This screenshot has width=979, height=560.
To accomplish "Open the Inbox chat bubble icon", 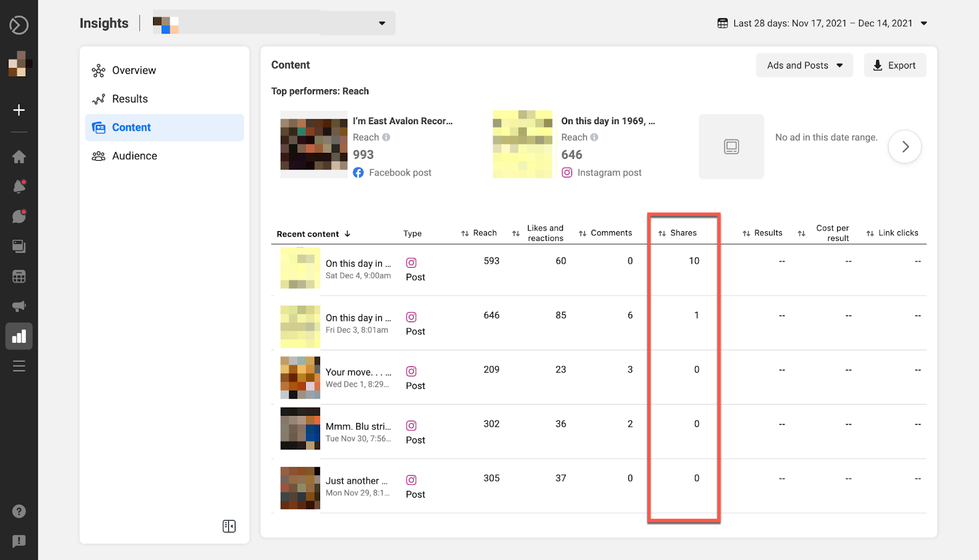I will pyautogui.click(x=19, y=216).
